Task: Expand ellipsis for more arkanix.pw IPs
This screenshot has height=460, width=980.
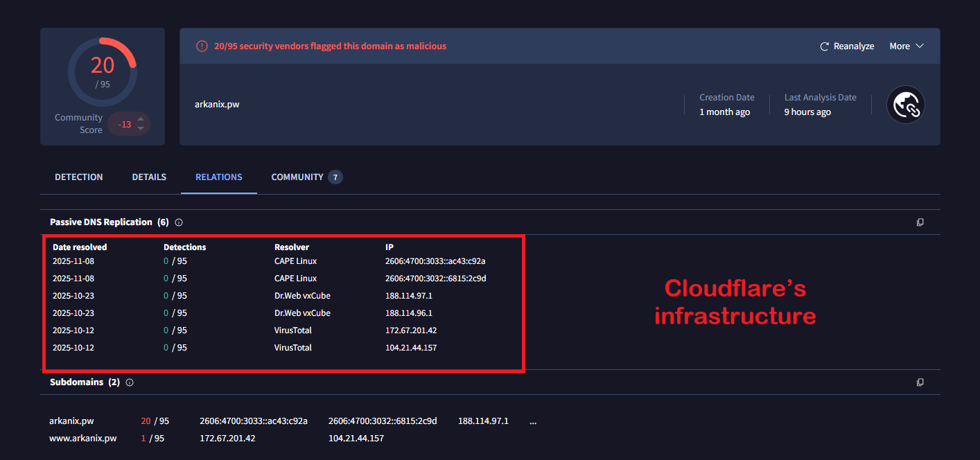Action: (532, 421)
